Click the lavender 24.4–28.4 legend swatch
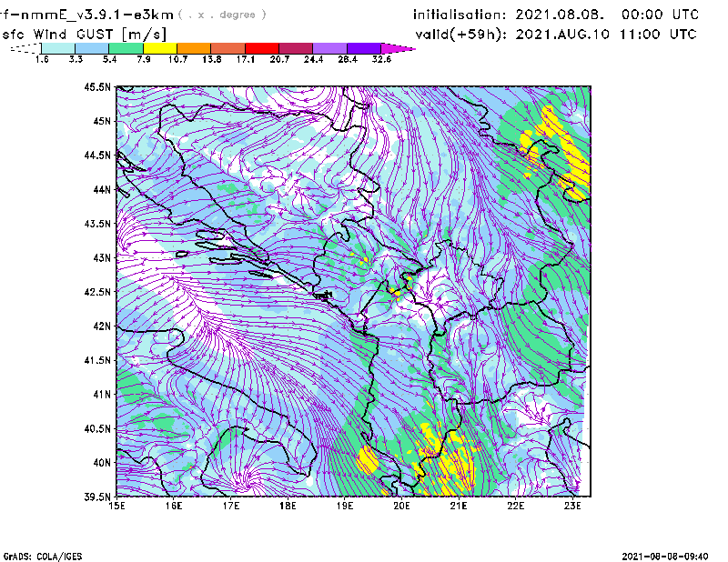This screenshot has width=728, height=562. [329, 48]
